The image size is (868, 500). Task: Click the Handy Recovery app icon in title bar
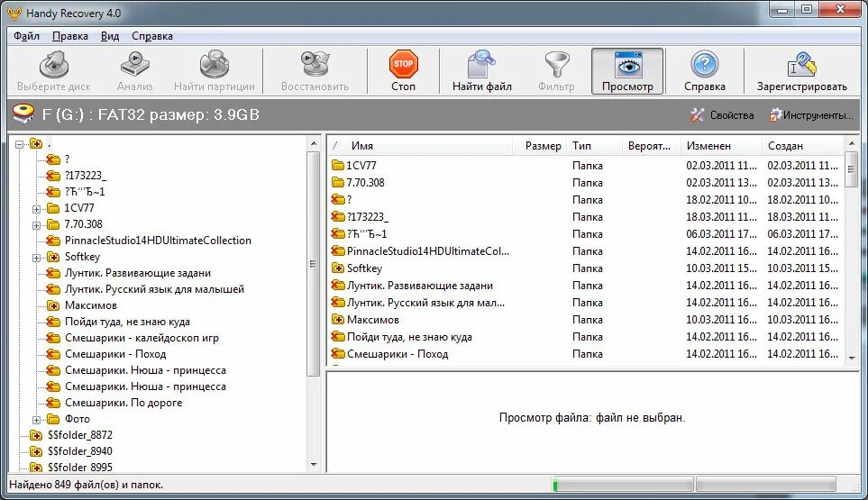[14, 14]
